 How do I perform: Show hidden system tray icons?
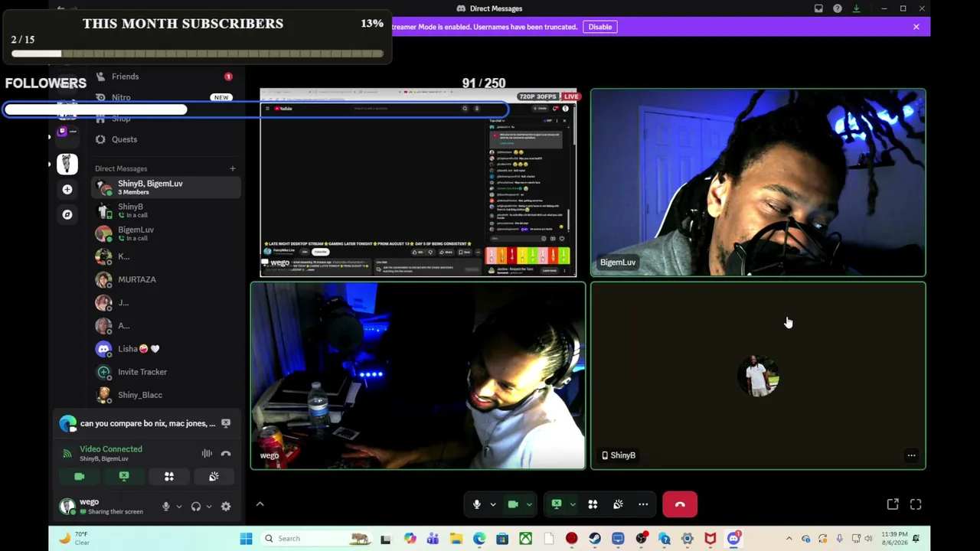point(789,539)
